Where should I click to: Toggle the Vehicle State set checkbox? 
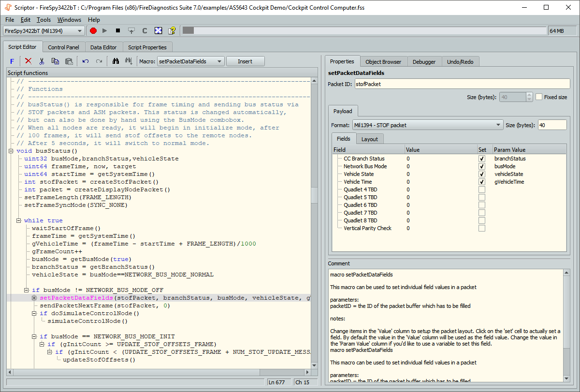482,174
